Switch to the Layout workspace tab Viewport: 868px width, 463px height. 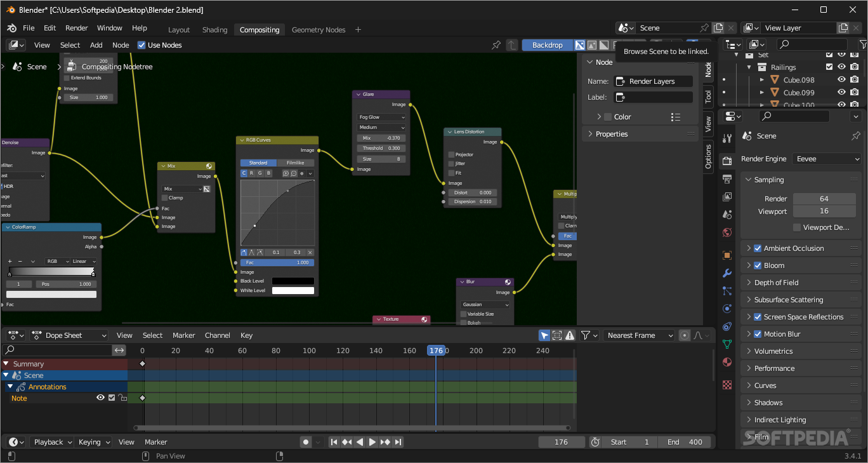(178, 30)
